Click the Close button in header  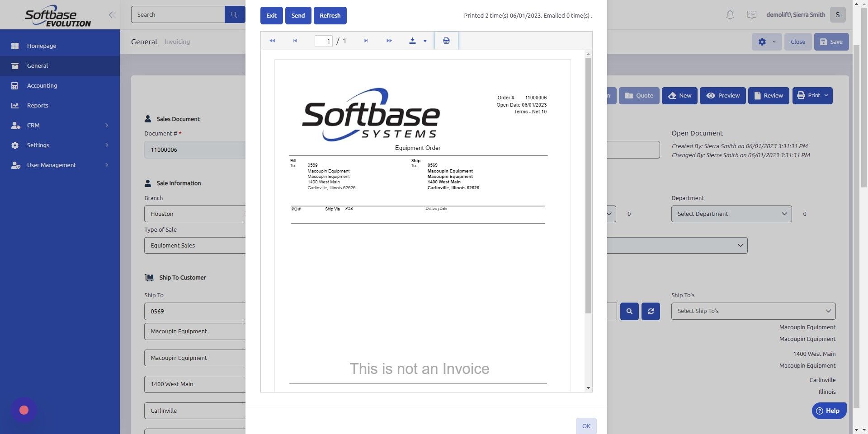[798, 42]
